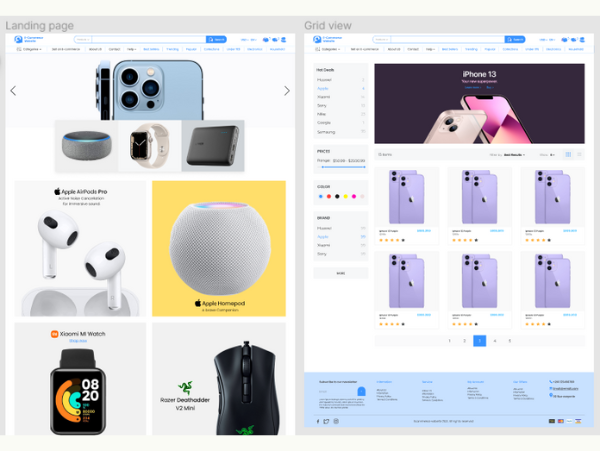The height and width of the screenshot is (451, 600).
Task: Open Collections in Grid view nav
Action: 510,49
